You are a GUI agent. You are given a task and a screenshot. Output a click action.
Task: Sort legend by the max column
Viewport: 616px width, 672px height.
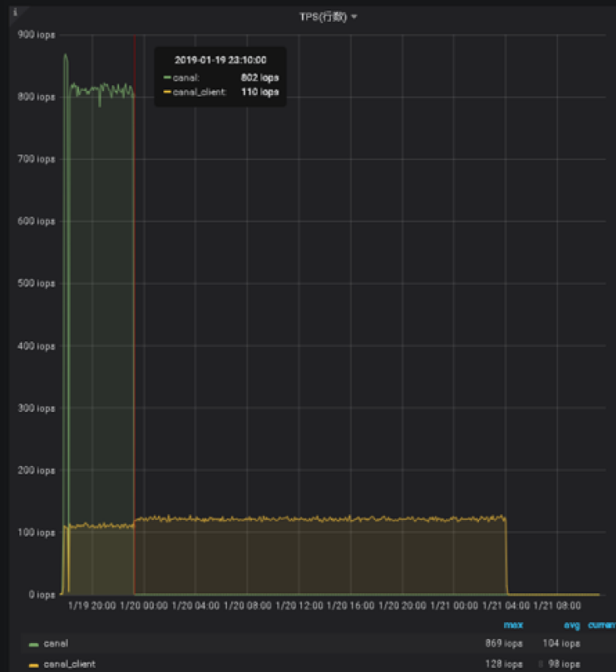click(513, 625)
